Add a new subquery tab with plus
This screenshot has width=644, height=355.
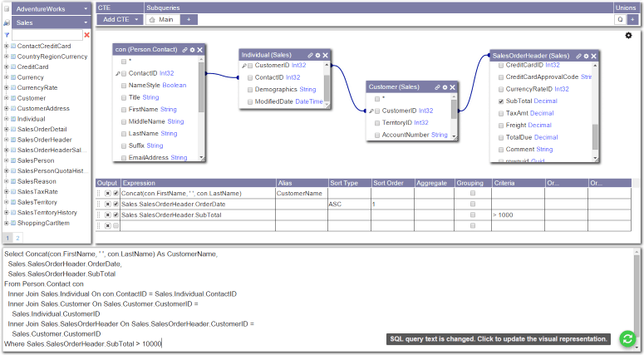click(189, 19)
